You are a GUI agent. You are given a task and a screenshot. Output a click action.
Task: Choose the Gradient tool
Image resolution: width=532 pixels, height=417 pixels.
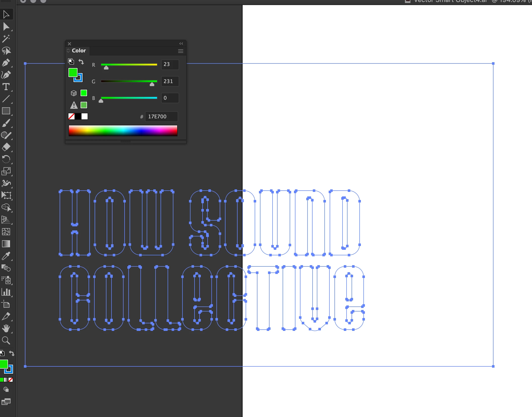pyautogui.click(x=6, y=244)
